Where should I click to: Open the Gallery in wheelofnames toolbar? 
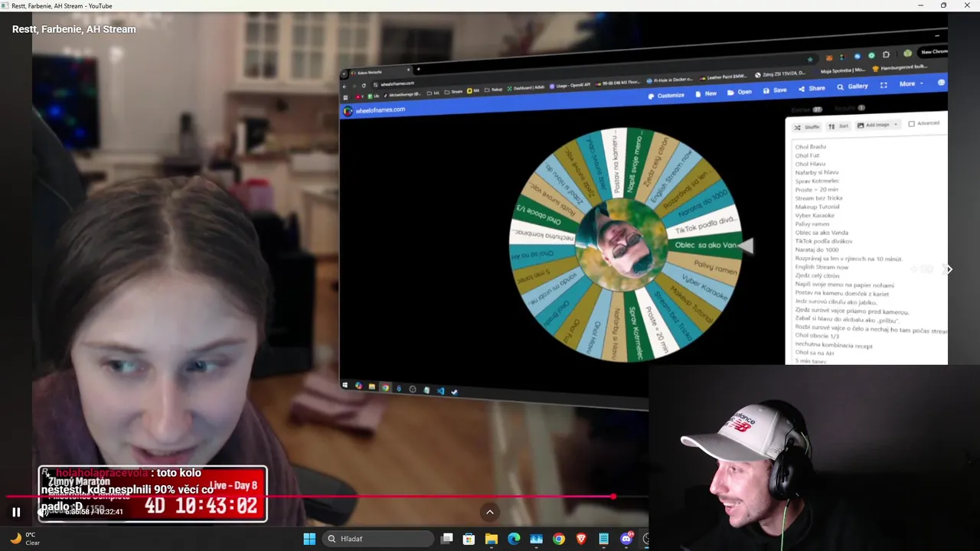(852, 86)
